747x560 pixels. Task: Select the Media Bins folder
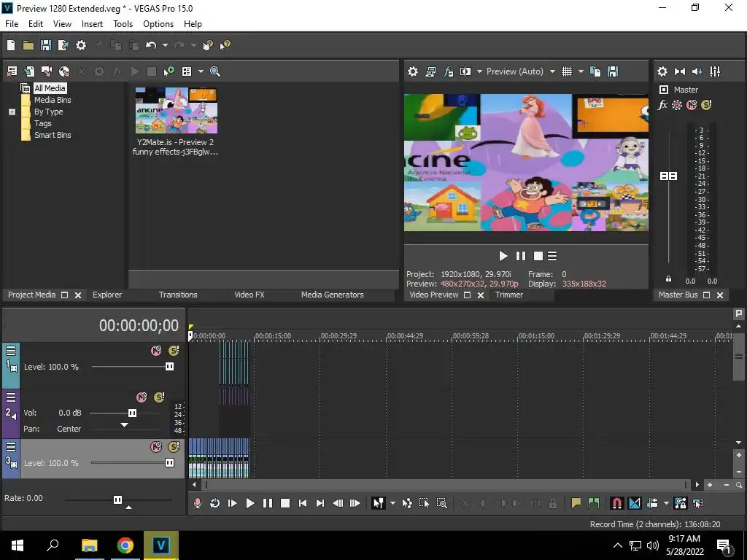(53, 100)
